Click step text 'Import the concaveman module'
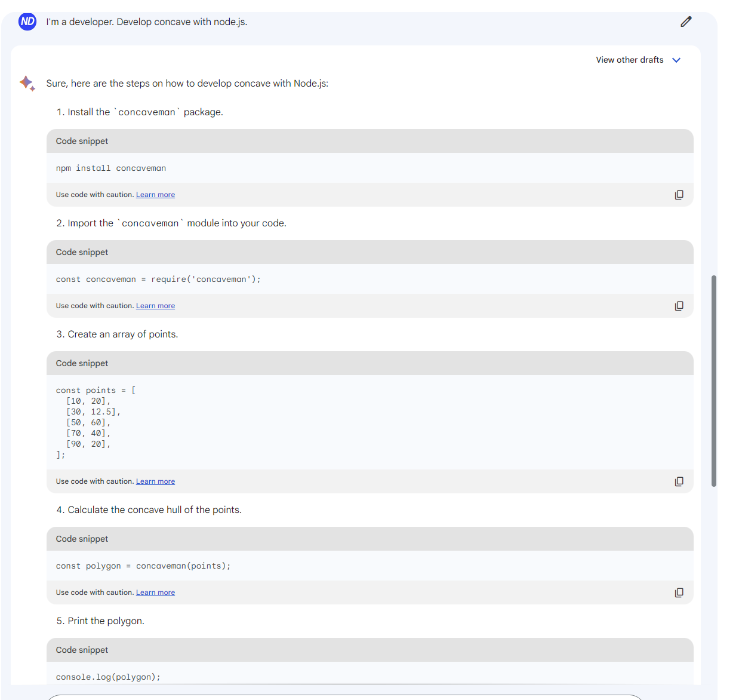This screenshot has width=742, height=700. pos(177,223)
